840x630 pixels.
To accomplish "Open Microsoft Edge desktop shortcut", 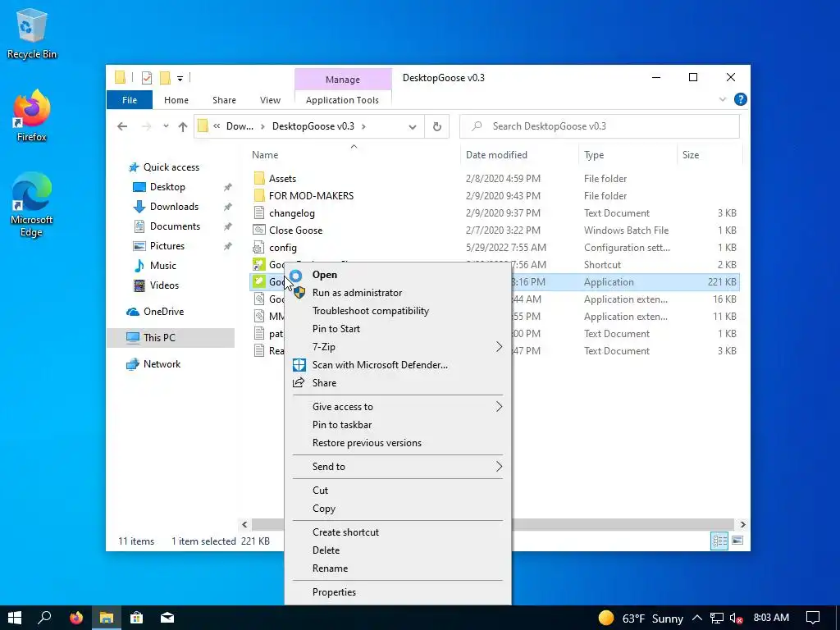I will coord(32,204).
